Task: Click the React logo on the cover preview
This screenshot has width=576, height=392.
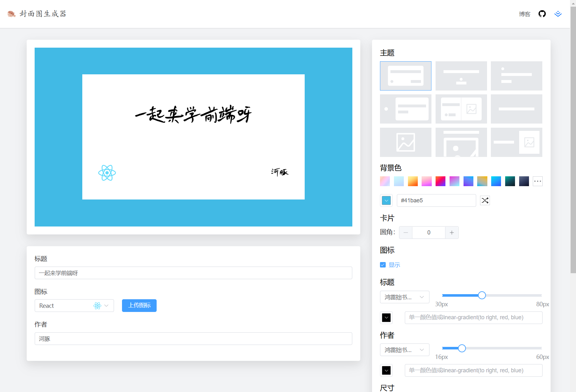Action: 107,173
